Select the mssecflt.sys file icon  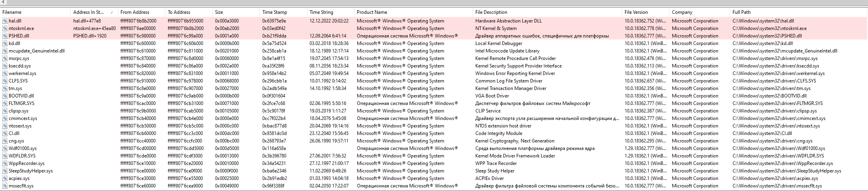(5, 186)
